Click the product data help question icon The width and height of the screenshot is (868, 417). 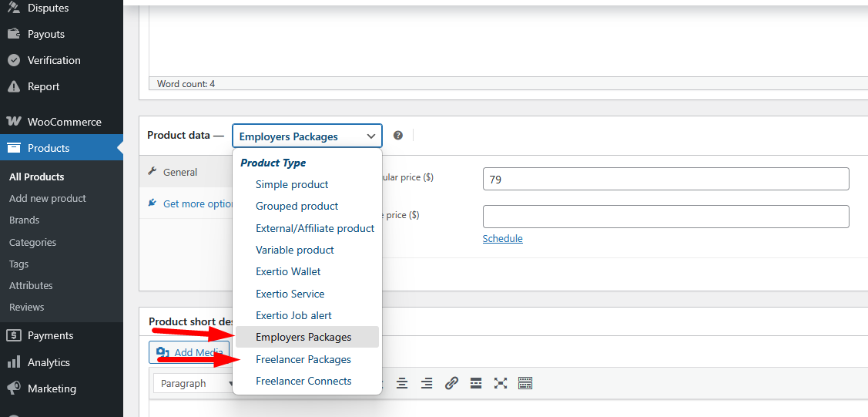[398, 136]
